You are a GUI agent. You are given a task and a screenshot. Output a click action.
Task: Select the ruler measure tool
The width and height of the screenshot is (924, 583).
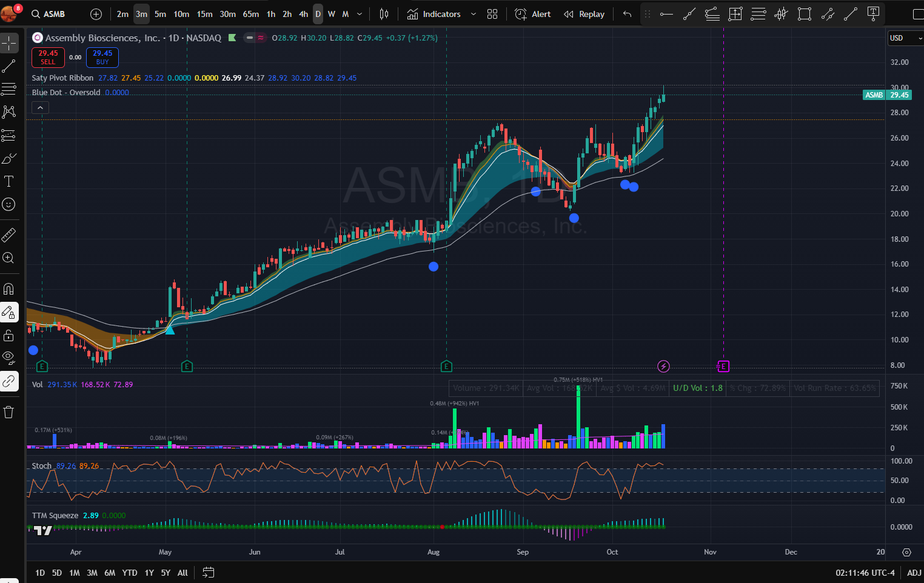(x=9, y=235)
